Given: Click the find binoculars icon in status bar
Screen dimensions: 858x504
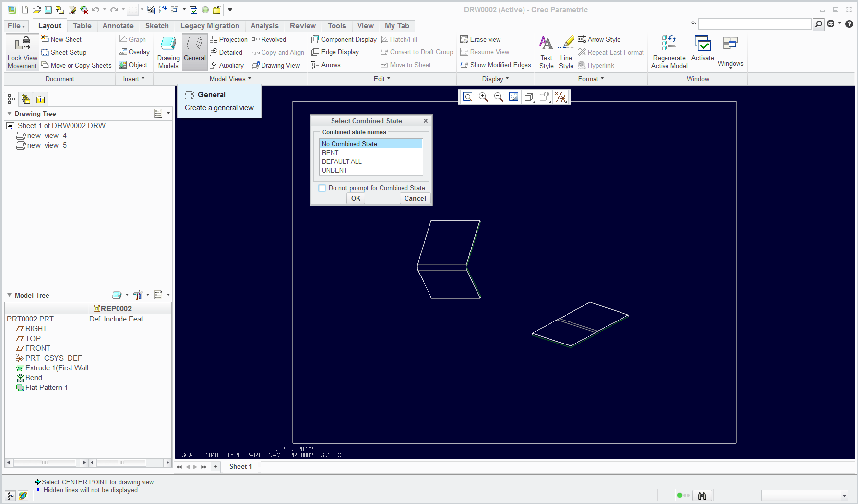Looking at the screenshot, I should (x=702, y=496).
